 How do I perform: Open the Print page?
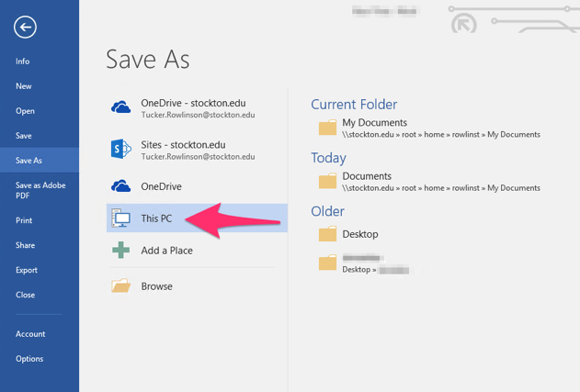(24, 220)
